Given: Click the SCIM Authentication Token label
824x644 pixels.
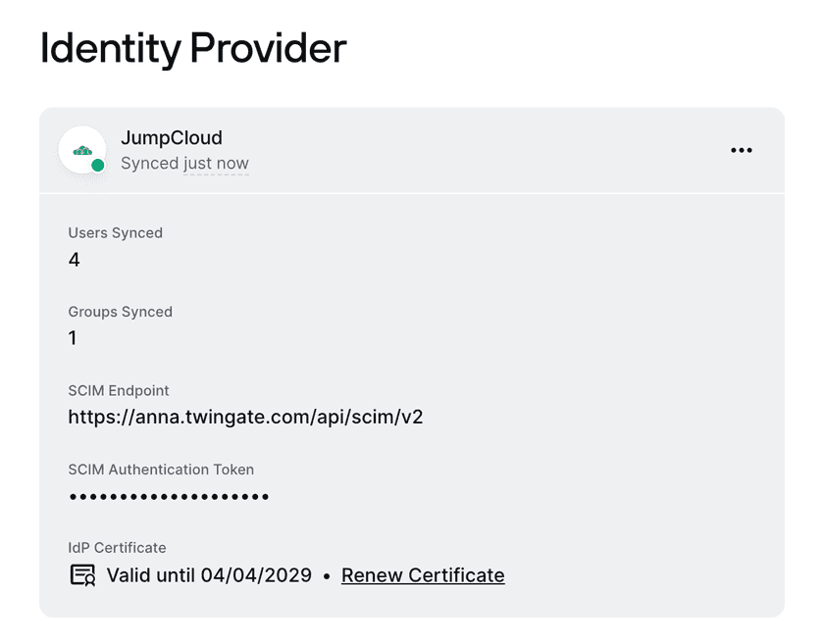Looking at the screenshot, I should click(161, 470).
